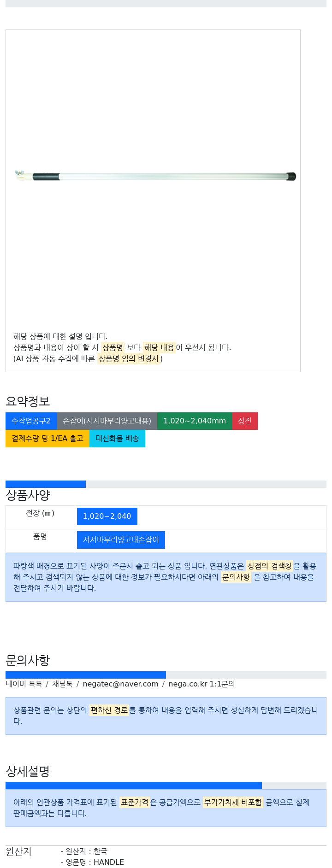
Task: Open nega.co.kr 1:1문의 link
Action: pos(202,684)
